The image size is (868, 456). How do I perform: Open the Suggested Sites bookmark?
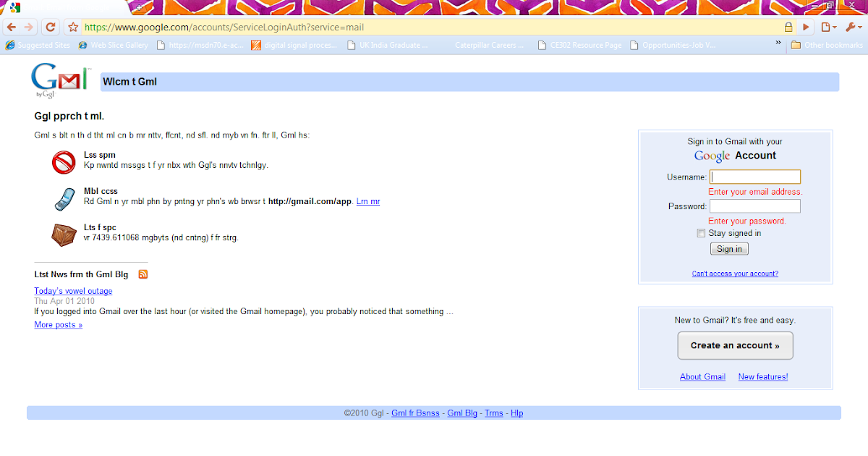tap(39, 45)
